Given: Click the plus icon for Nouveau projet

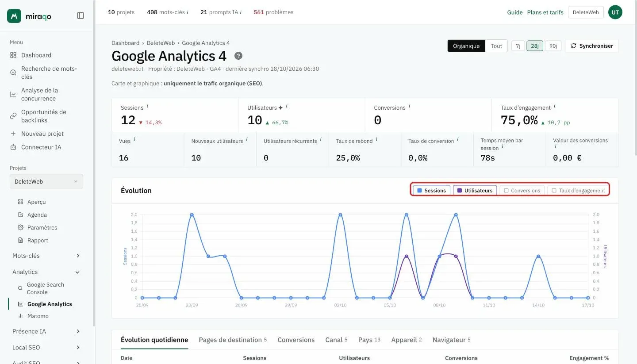Looking at the screenshot, I should coord(13,134).
